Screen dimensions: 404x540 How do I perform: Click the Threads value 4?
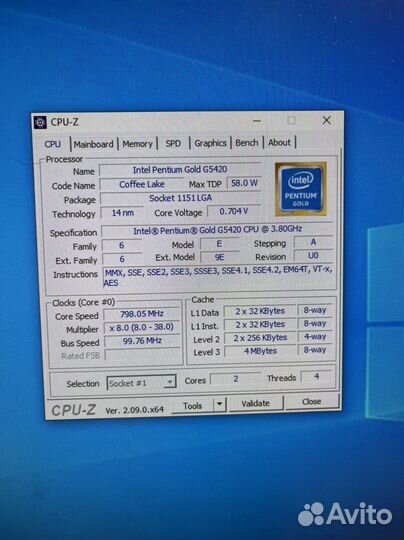coord(317,376)
